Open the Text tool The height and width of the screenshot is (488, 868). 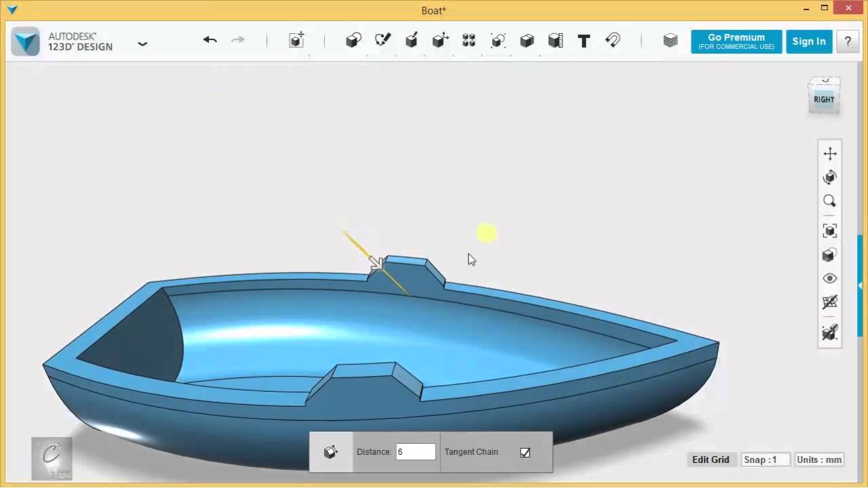pos(584,41)
